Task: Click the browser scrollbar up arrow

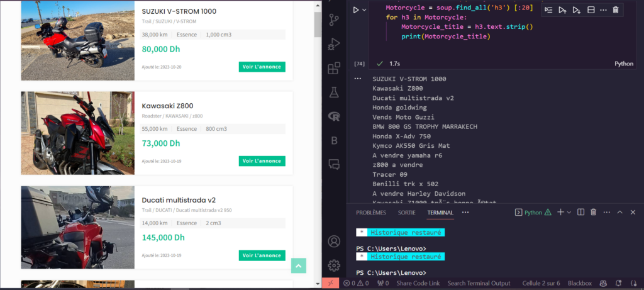Action: click(x=318, y=5)
